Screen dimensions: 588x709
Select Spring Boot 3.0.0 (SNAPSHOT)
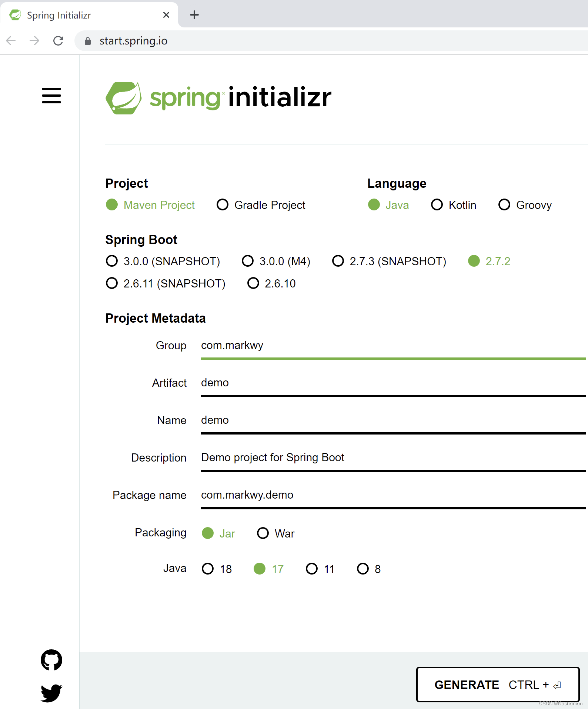[163, 261]
